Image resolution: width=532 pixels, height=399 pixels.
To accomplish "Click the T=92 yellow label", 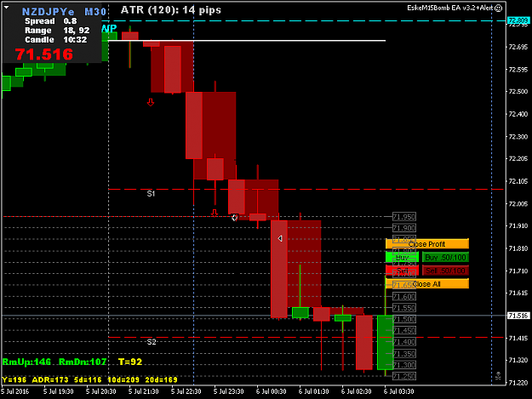I will (130, 362).
